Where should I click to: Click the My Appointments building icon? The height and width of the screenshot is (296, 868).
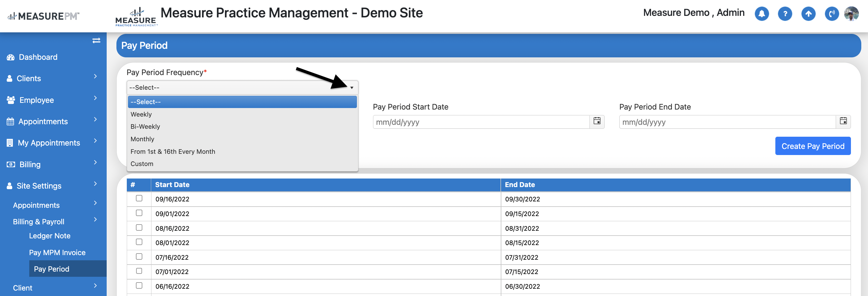pyautogui.click(x=10, y=143)
